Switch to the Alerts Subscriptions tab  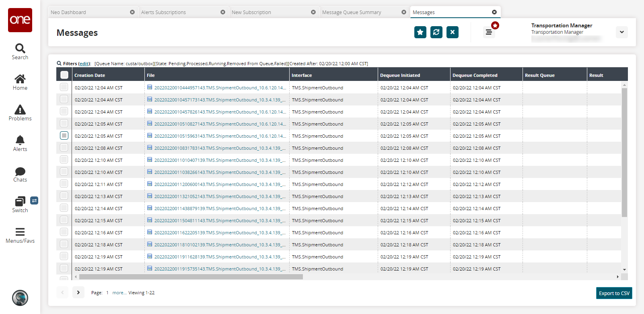point(163,12)
